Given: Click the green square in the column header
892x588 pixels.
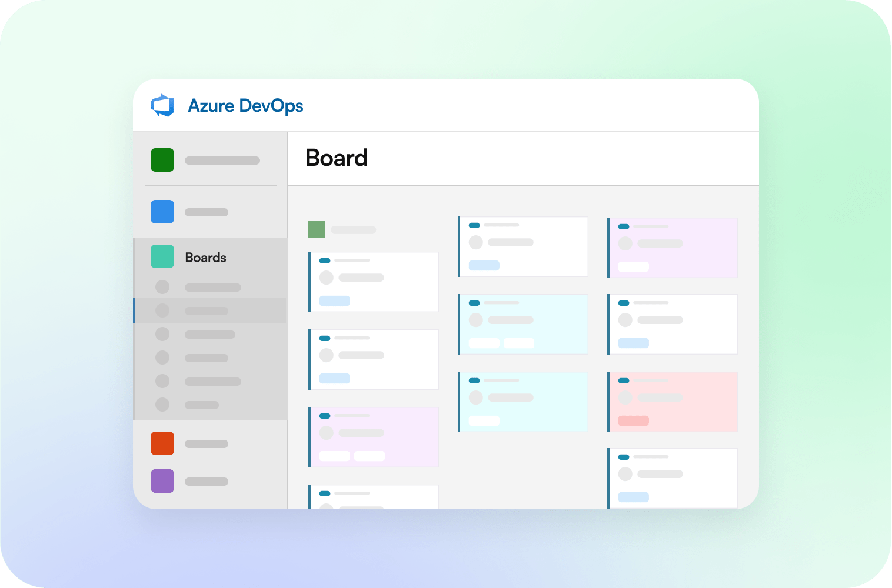Looking at the screenshot, I should pyautogui.click(x=317, y=229).
